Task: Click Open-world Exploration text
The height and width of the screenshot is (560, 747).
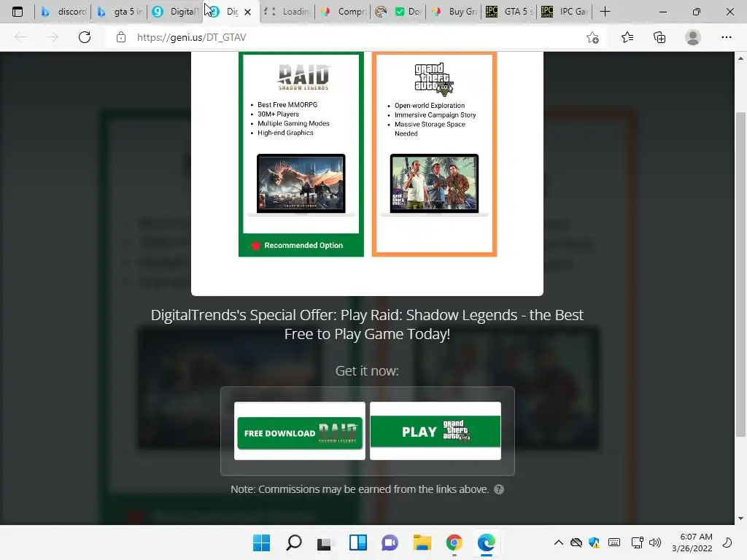Action: coord(430,106)
